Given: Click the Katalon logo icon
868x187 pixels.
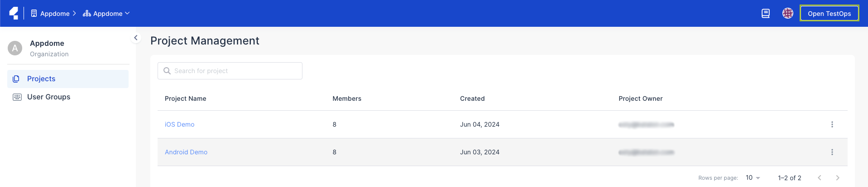Looking at the screenshot, I should click(x=14, y=13).
